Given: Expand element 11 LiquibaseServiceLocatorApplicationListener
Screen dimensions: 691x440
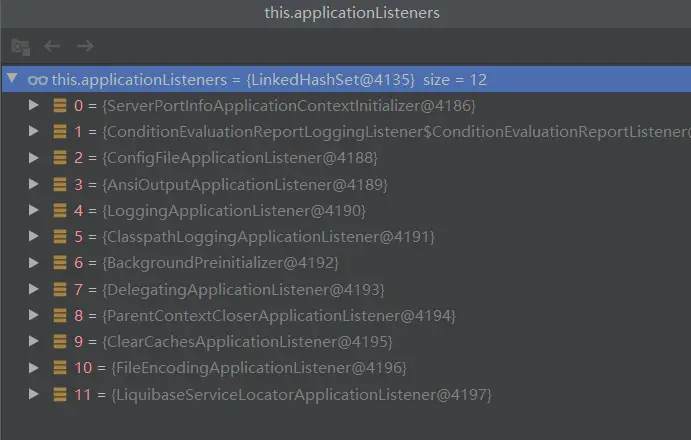Looking at the screenshot, I should pyautogui.click(x=33, y=394).
